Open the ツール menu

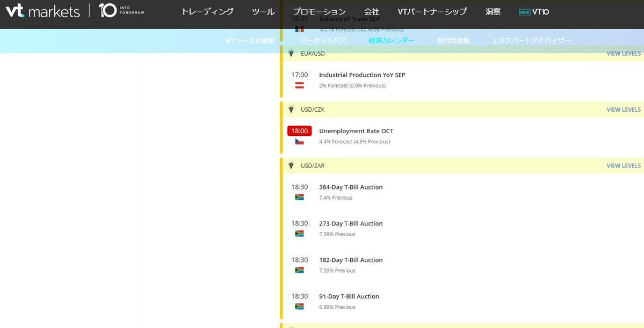pyautogui.click(x=263, y=12)
